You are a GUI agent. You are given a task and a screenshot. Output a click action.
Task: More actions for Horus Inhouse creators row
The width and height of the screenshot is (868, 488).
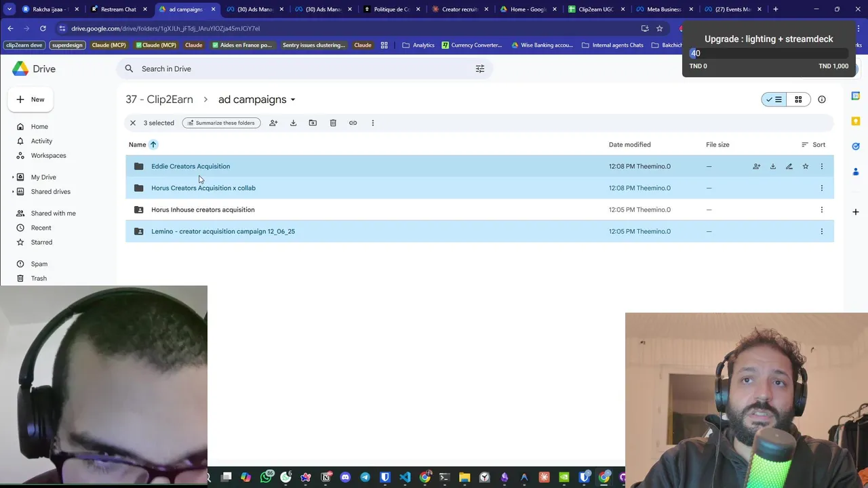coord(822,209)
